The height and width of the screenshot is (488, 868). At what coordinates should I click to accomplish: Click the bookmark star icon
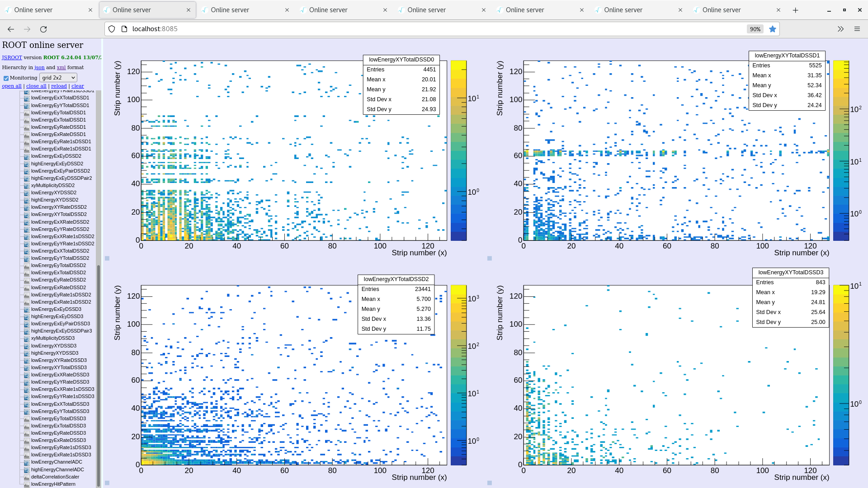(x=773, y=29)
